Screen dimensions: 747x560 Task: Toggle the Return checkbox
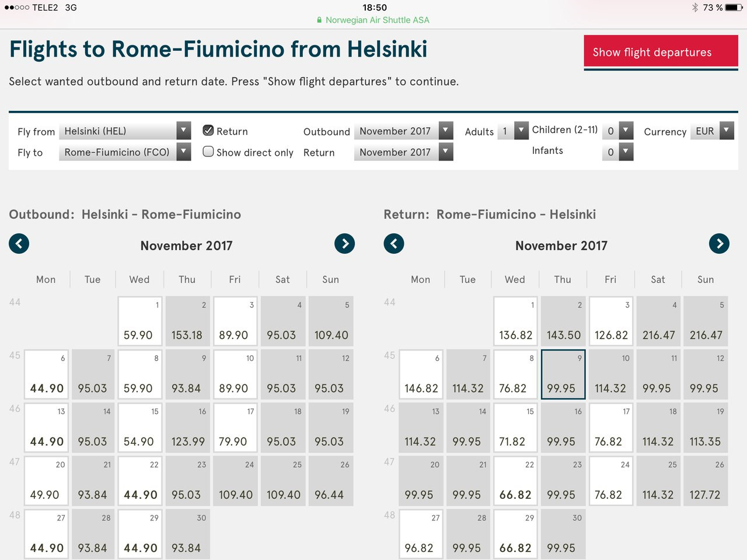208,130
